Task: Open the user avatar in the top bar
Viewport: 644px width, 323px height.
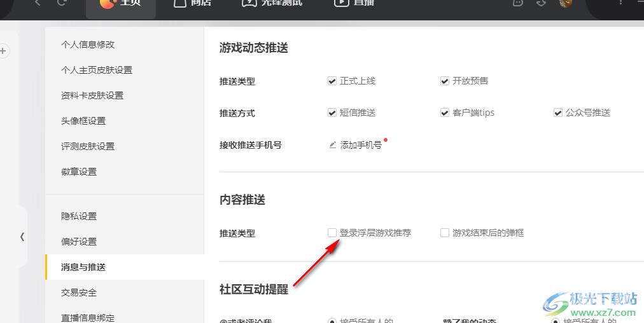Action: [x=566, y=3]
